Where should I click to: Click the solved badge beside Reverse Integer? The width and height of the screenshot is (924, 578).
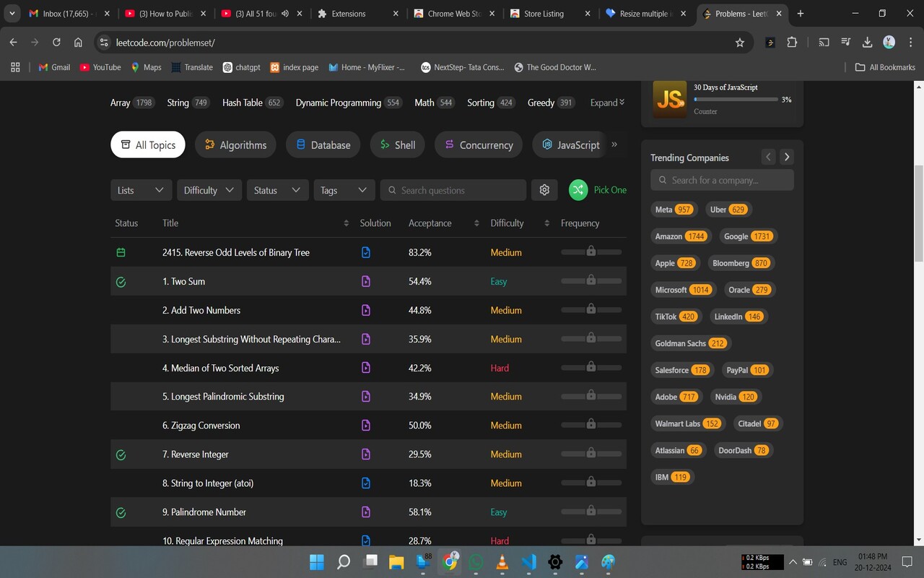(121, 454)
